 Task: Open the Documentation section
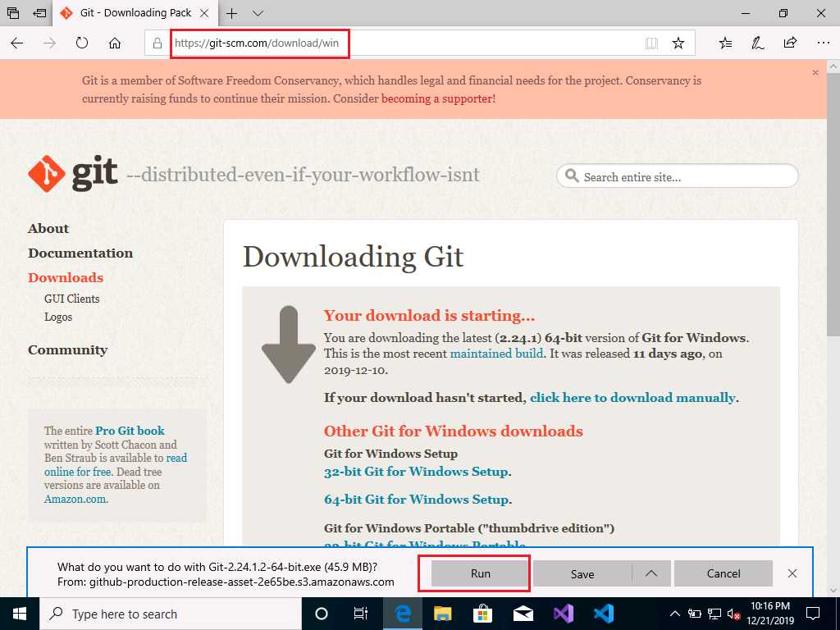click(x=80, y=253)
